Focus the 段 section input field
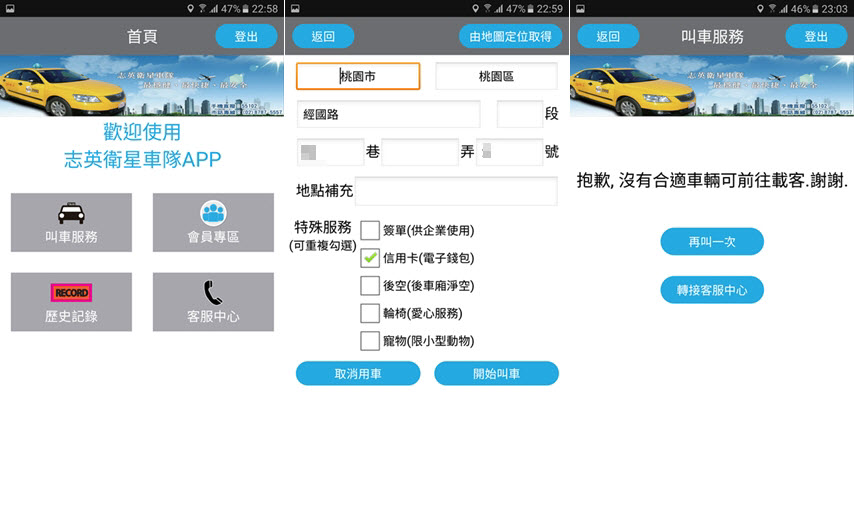Viewport: 854px width, 505px height. click(x=520, y=114)
